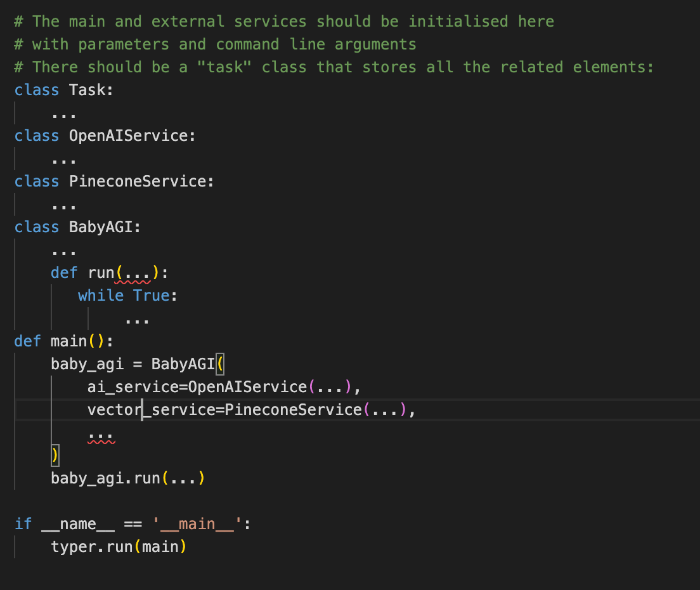Click the BabyAGI class name
Image resolution: width=700 pixels, height=590 pixels.
101,226
